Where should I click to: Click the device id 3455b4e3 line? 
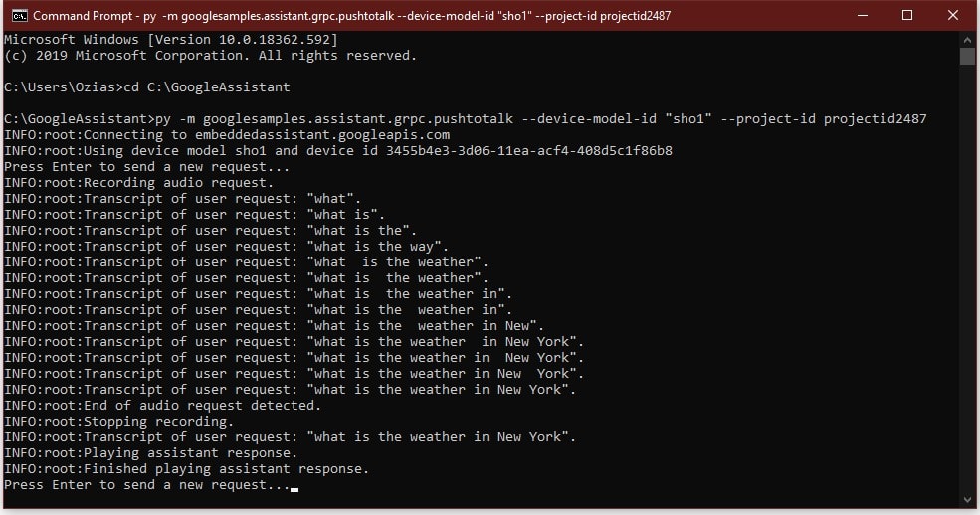338,150
